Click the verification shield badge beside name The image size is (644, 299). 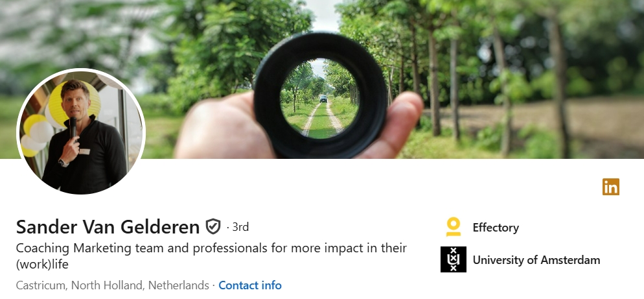coord(213,226)
